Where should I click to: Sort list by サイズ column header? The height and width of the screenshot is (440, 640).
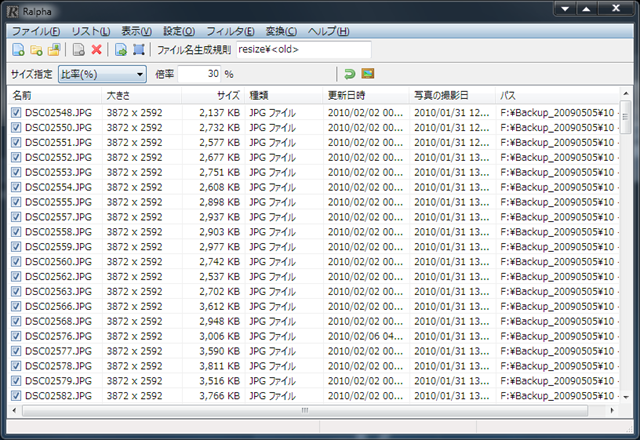[x=213, y=95]
